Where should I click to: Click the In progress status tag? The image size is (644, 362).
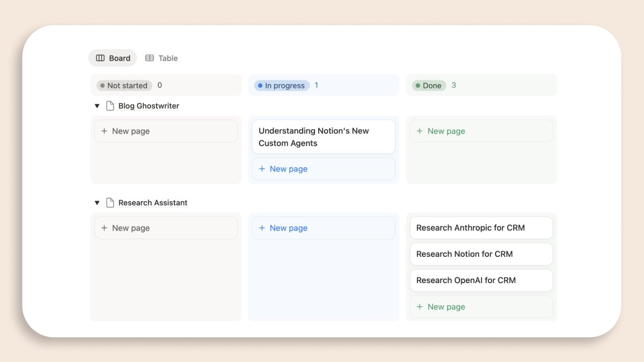(282, 85)
